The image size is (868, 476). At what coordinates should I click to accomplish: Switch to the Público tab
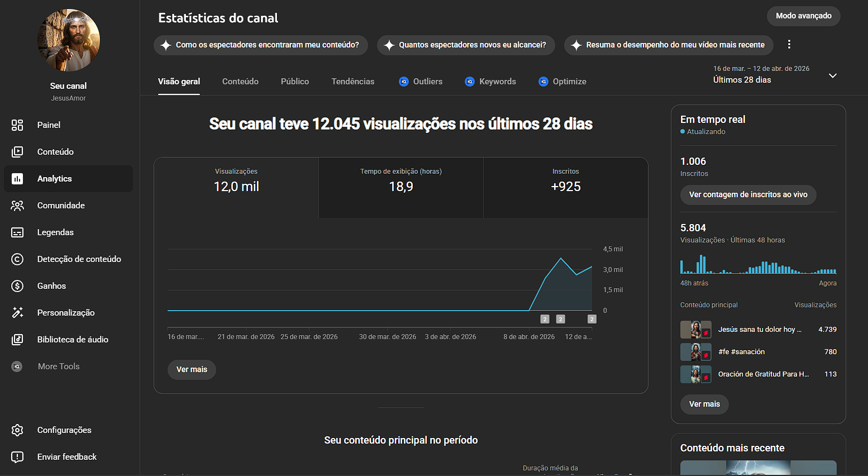pos(295,82)
